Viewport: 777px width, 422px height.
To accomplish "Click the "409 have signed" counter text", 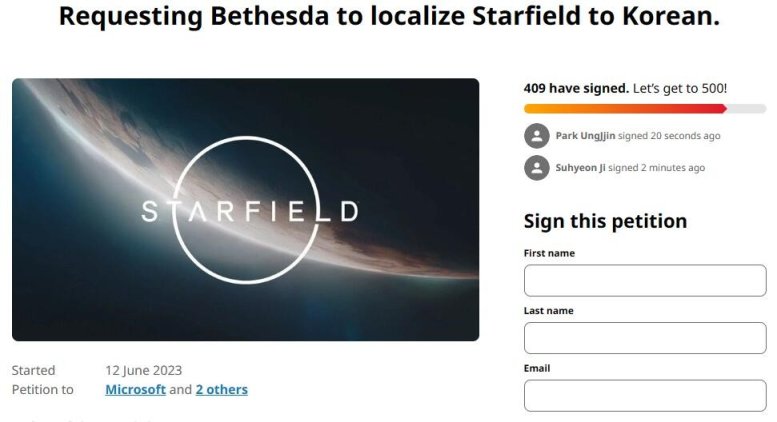I will [x=576, y=88].
